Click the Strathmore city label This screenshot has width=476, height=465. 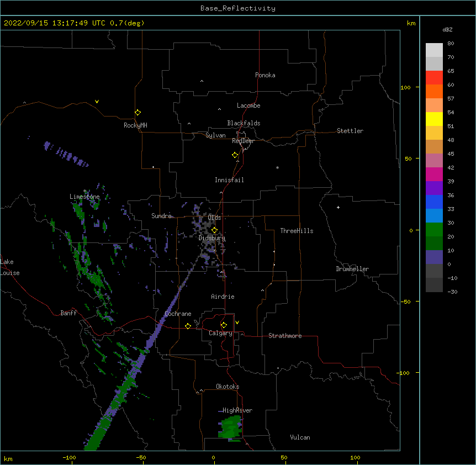[285, 336]
